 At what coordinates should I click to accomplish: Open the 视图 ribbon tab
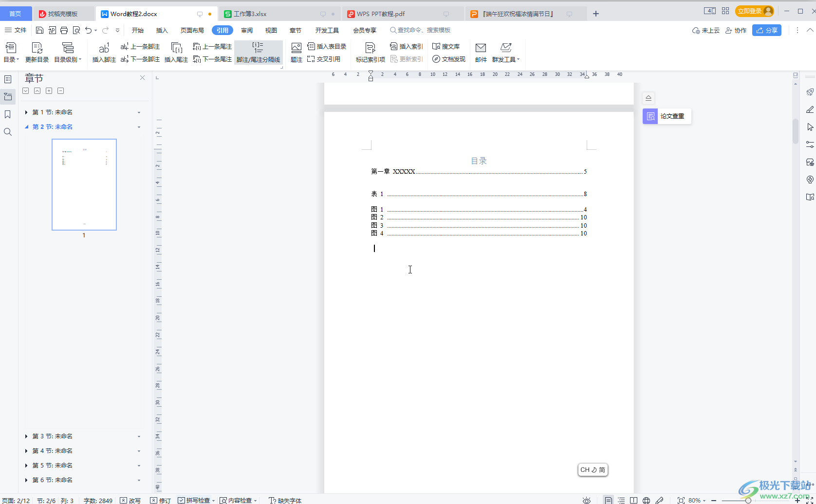pyautogui.click(x=271, y=30)
